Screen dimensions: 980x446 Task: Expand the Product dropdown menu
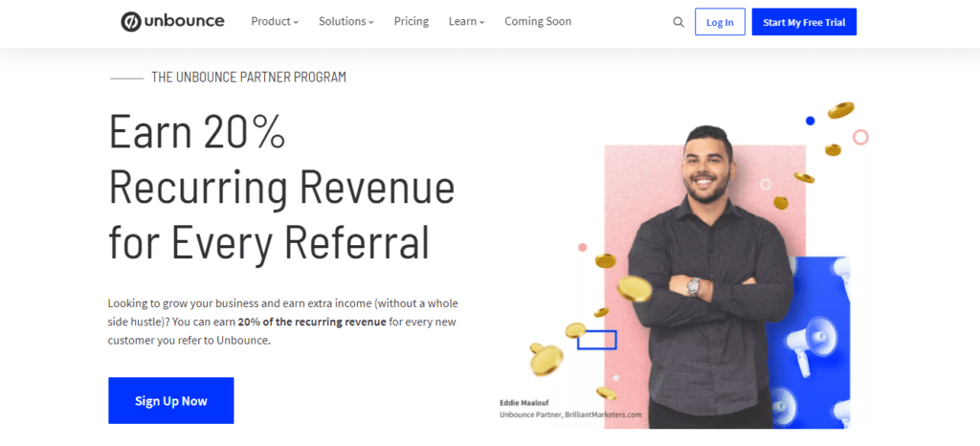(275, 21)
